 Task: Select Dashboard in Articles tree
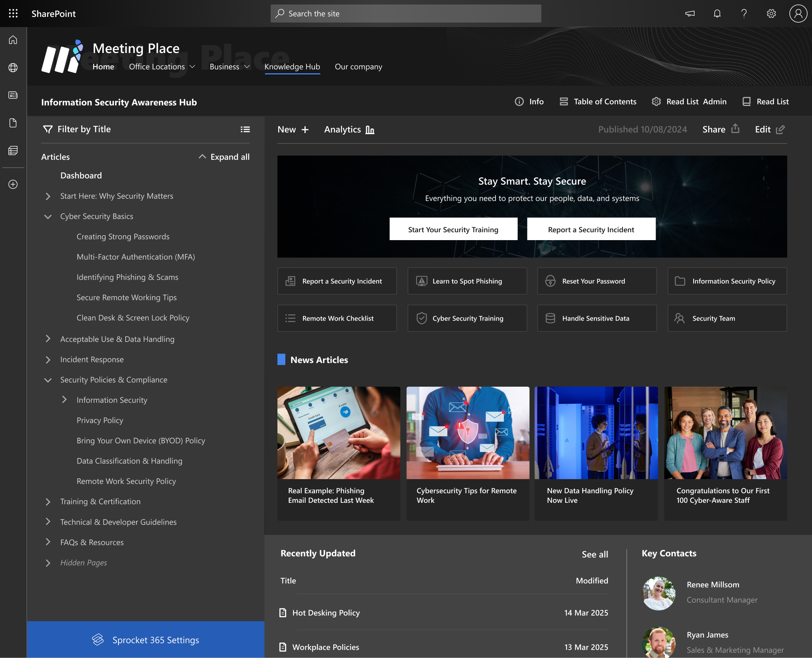pos(81,175)
